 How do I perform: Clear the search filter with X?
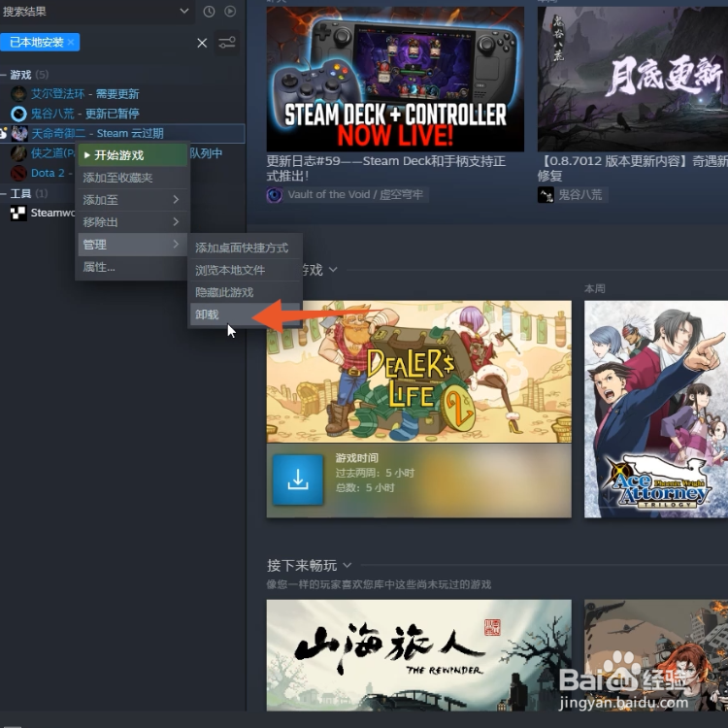[202, 43]
